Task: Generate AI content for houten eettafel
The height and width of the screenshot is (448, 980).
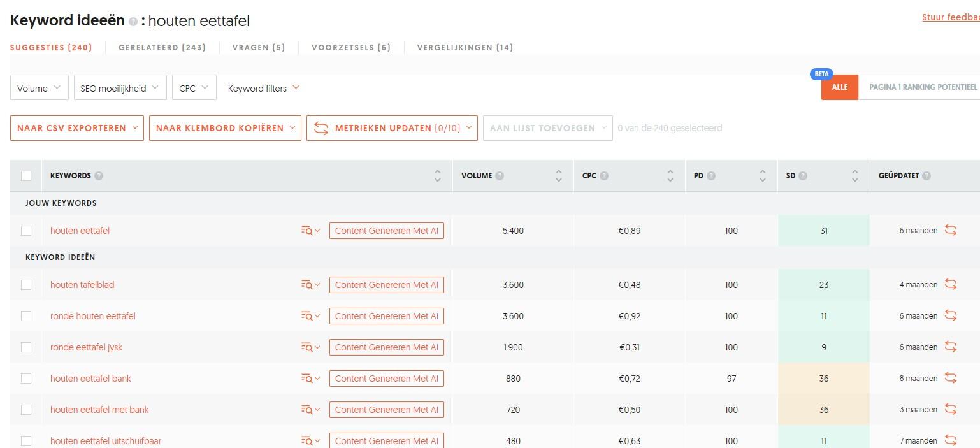Action: 387,231
